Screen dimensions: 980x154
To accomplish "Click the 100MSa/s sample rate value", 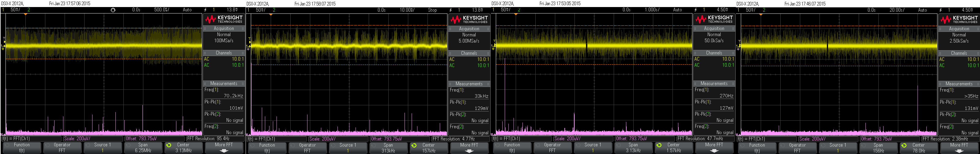I will tap(224, 40).
